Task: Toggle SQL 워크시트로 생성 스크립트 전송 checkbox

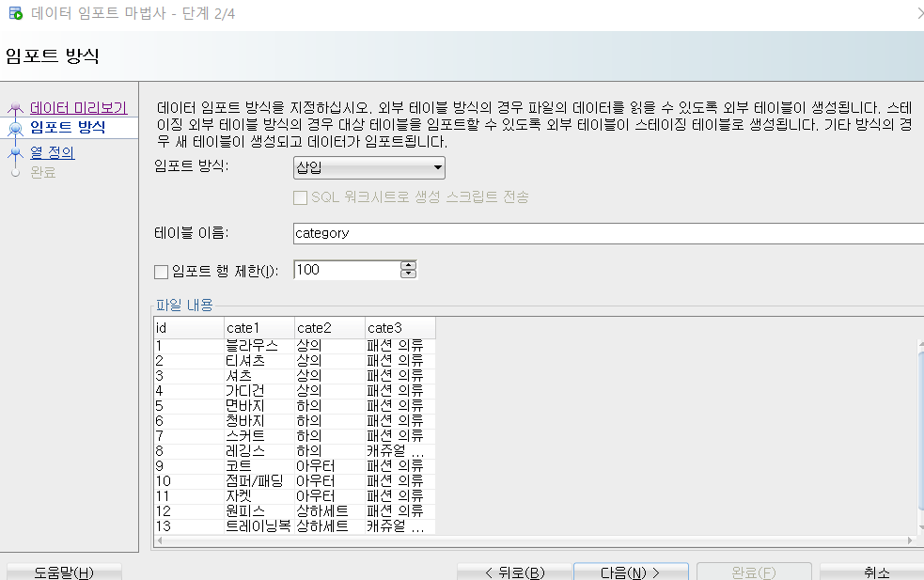Action: [300, 197]
